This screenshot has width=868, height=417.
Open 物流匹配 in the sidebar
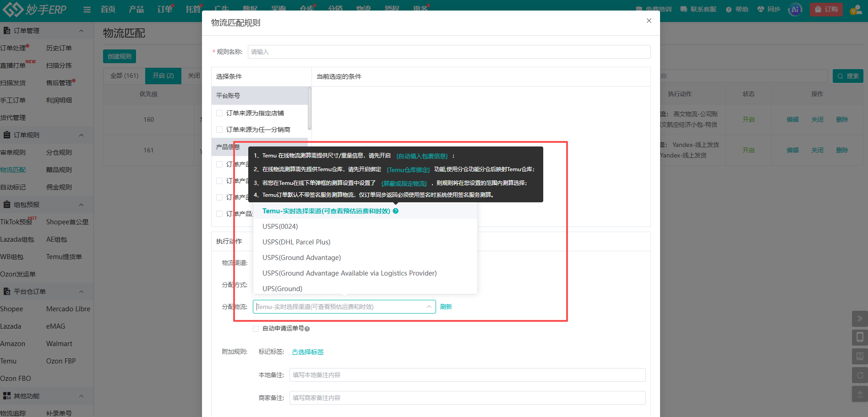13,170
